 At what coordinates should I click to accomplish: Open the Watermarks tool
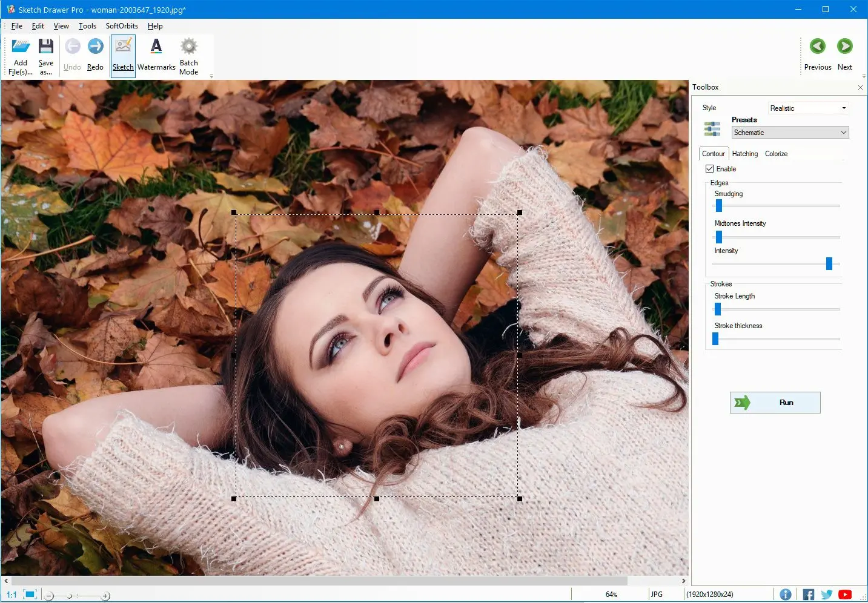tap(156, 54)
